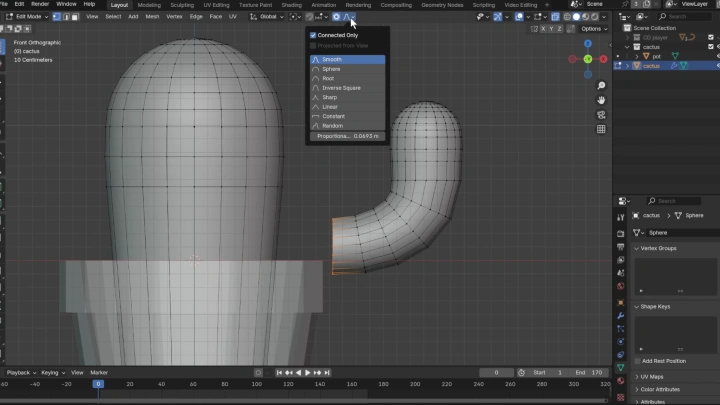The width and height of the screenshot is (720, 405).
Task: Select the pan hand gizmo icon
Action: 600,100
